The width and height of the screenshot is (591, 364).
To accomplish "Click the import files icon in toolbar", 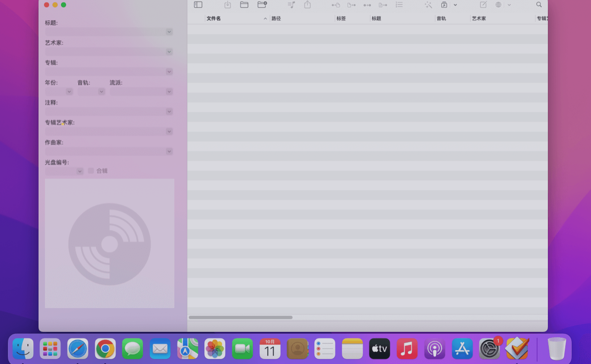I will coord(228,4).
